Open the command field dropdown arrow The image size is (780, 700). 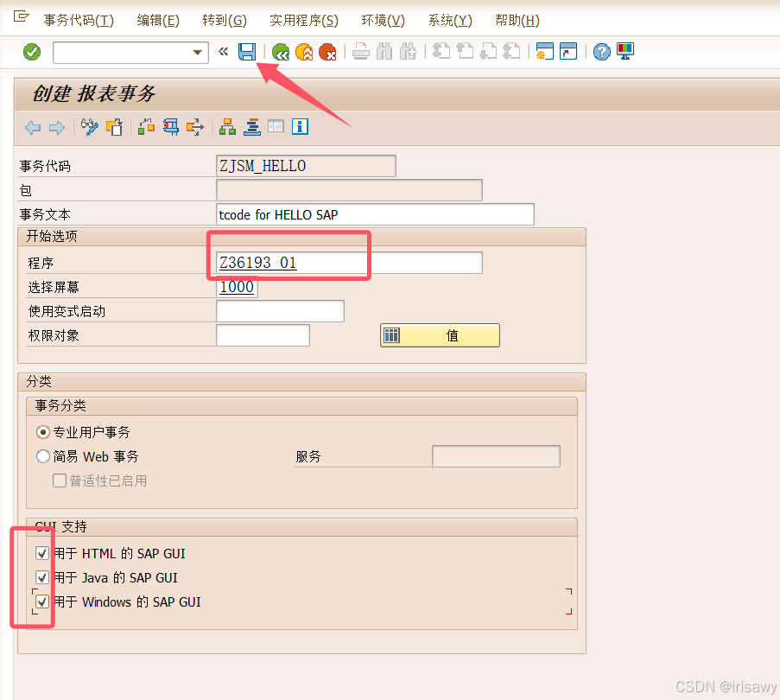198,52
